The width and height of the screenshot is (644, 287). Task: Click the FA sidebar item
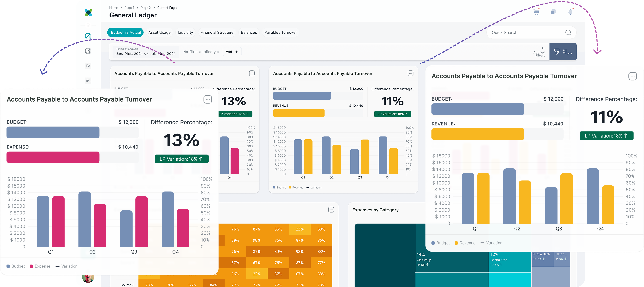tap(88, 66)
